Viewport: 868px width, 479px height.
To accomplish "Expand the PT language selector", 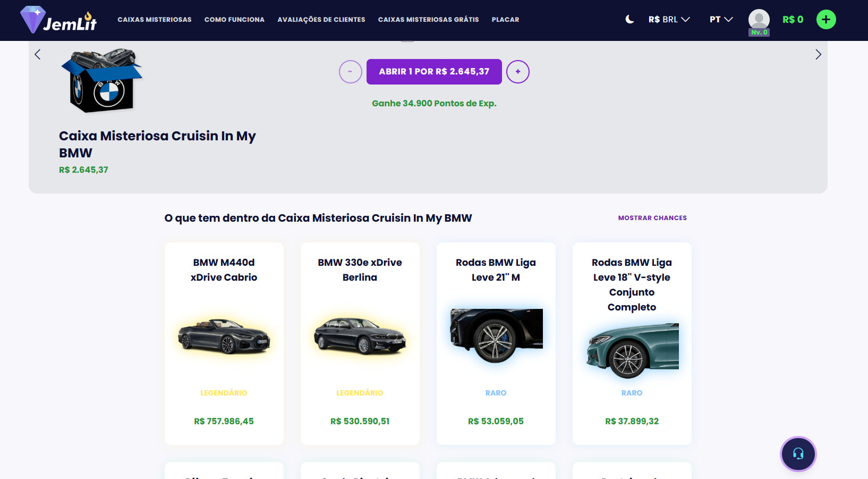I will 721,20.
